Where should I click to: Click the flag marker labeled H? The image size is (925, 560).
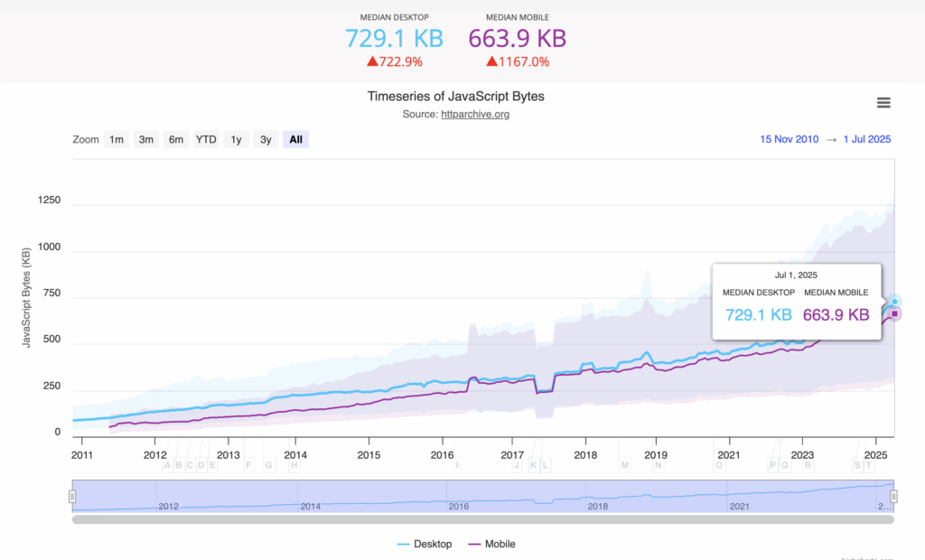(x=294, y=465)
